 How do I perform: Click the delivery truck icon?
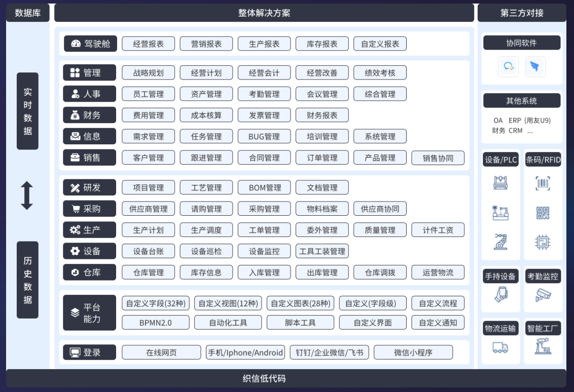pyautogui.click(x=500, y=347)
